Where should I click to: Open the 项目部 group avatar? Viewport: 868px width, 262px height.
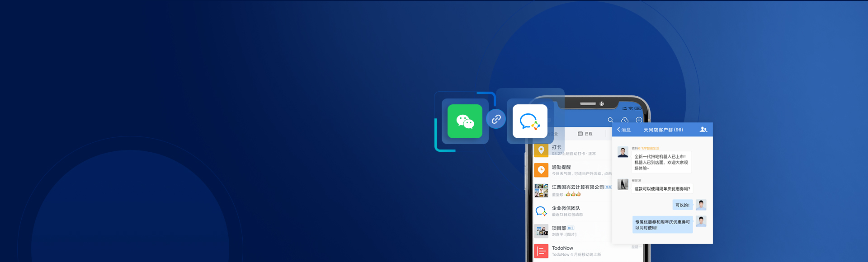point(541,231)
